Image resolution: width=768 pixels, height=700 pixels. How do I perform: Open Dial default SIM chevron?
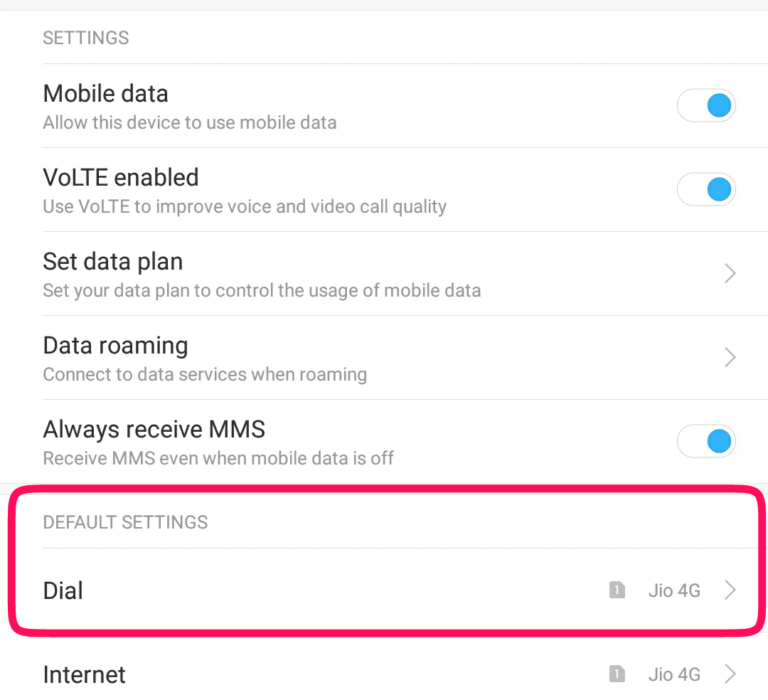point(730,590)
